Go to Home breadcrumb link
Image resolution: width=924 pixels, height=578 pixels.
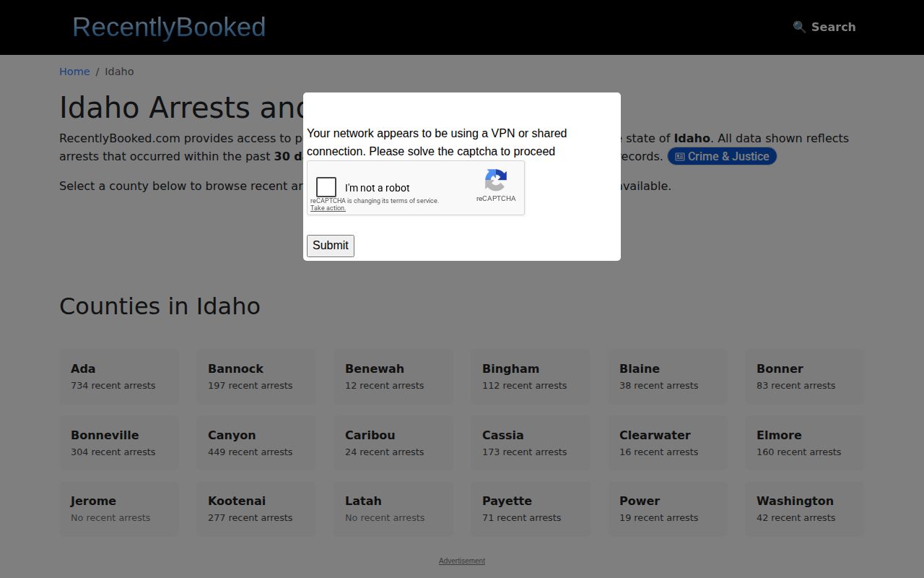point(74,72)
